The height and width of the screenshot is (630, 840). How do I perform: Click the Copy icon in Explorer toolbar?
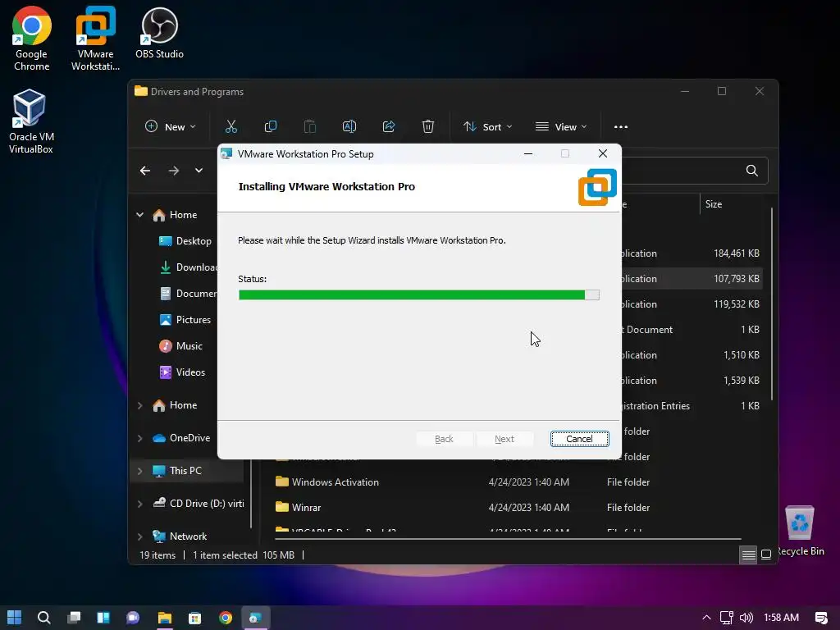click(271, 127)
